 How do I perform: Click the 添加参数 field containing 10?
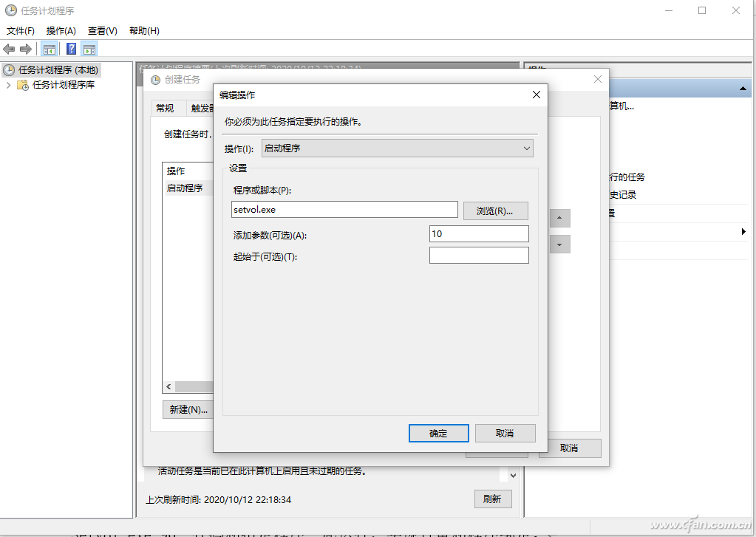[x=479, y=234]
